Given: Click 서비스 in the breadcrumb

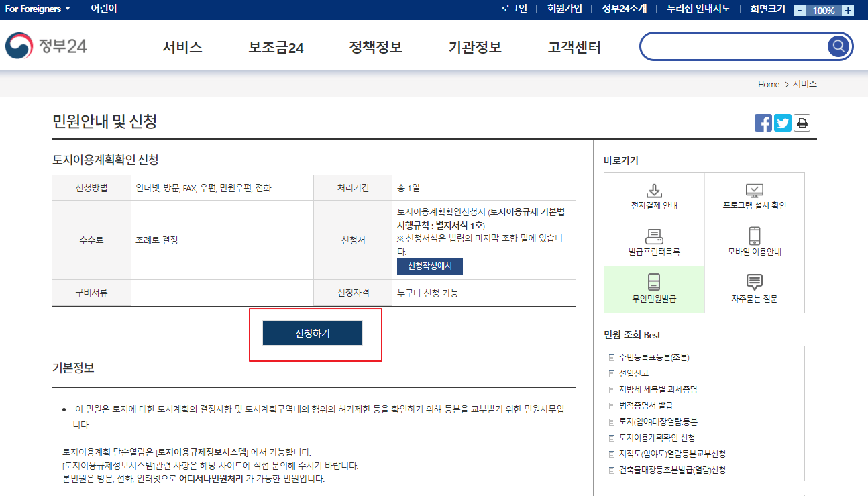Looking at the screenshot, I should (x=805, y=85).
